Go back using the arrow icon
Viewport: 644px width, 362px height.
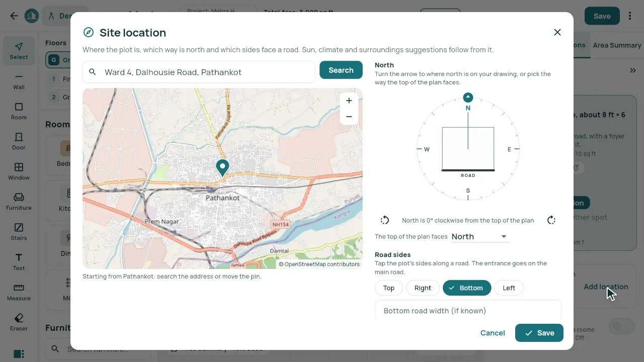coord(14,16)
